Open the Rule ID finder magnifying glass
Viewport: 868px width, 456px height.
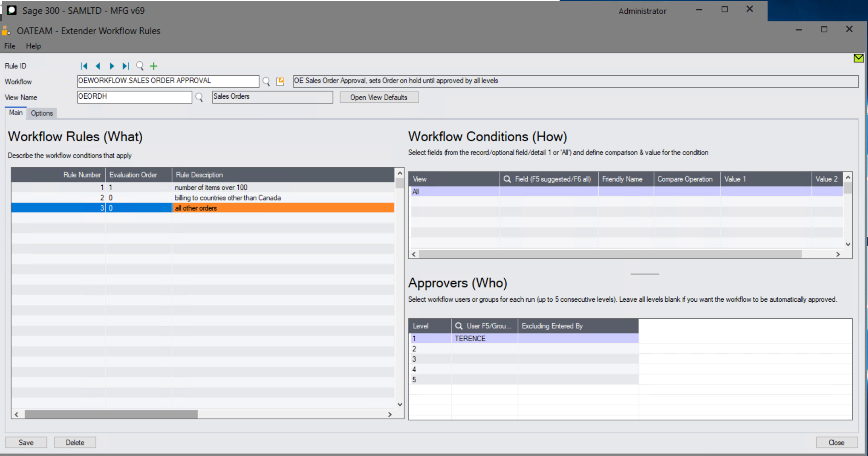tap(140, 66)
